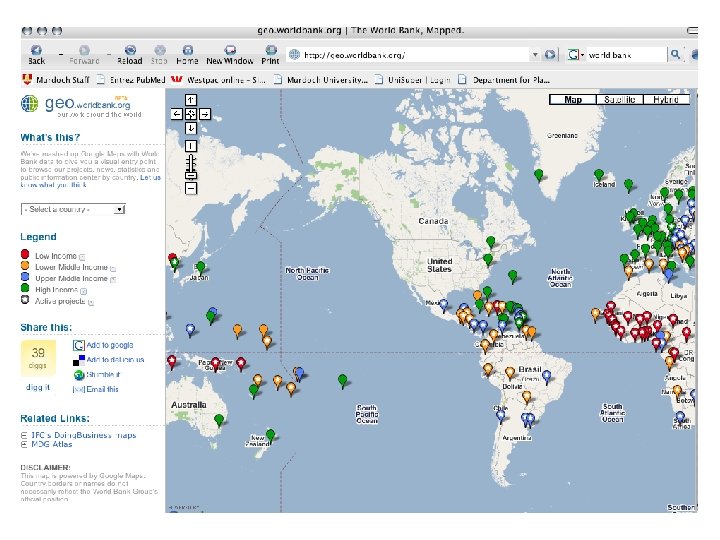Switch to the Map view tab
The width and height of the screenshot is (720, 540).
point(573,100)
